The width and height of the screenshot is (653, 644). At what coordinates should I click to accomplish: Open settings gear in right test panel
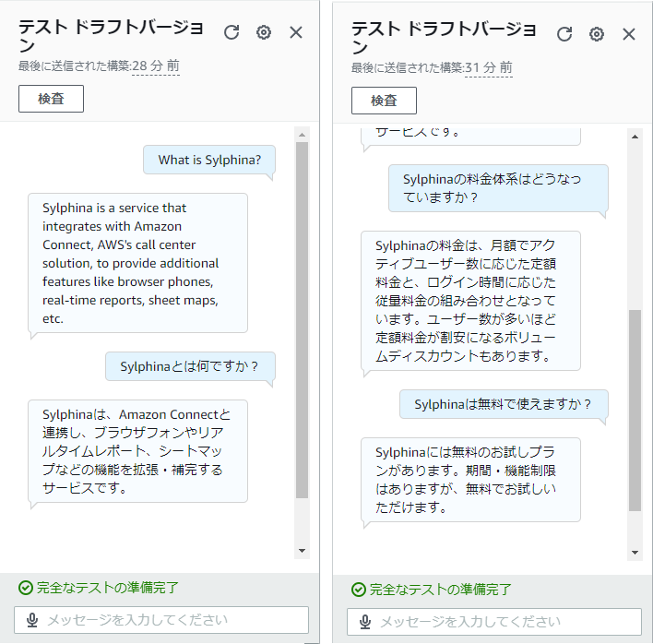point(597,34)
